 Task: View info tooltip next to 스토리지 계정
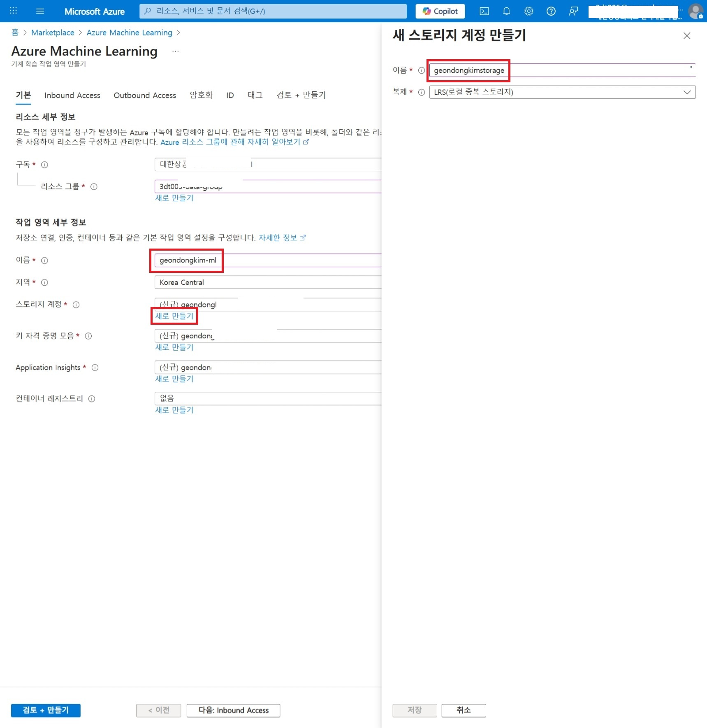point(76,305)
